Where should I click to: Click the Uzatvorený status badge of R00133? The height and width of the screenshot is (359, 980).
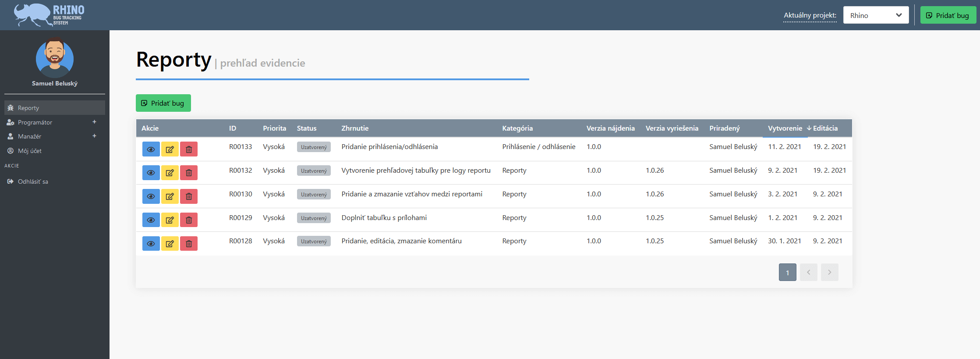coord(314,147)
